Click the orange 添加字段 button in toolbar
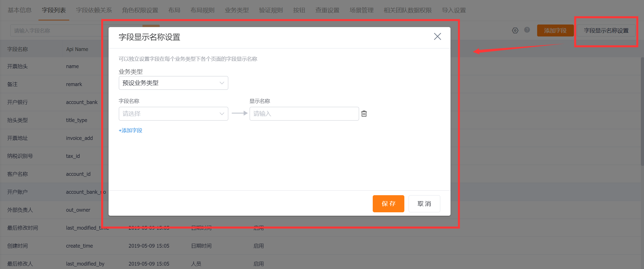Screen dimensions: 644x269 click(x=555, y=30)
